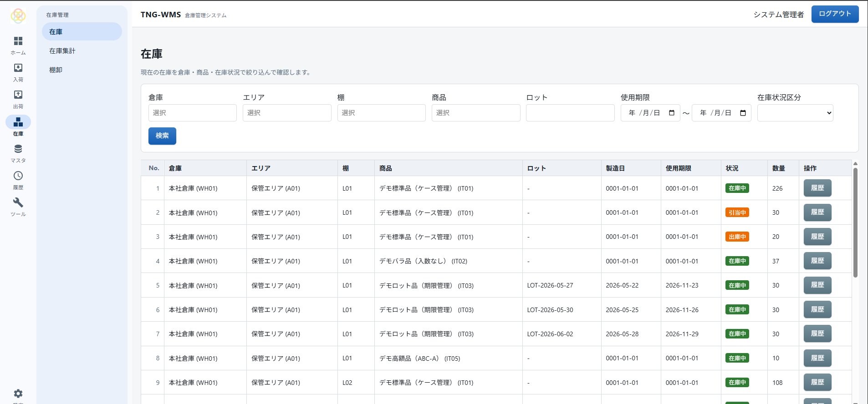Expand the 在庫状況区分 dropdown
868x404 pixels.
pos(795,113)
